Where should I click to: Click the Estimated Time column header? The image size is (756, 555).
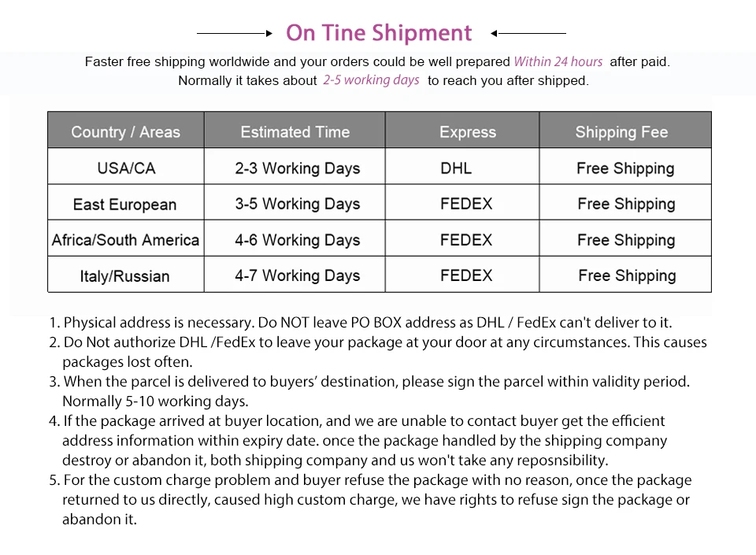click(x=295, y=130)
